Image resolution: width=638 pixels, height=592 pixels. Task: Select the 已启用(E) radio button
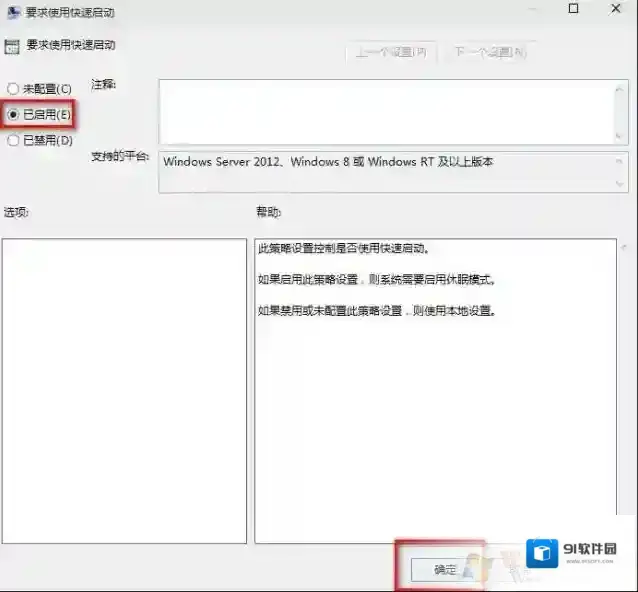point(13,115)
